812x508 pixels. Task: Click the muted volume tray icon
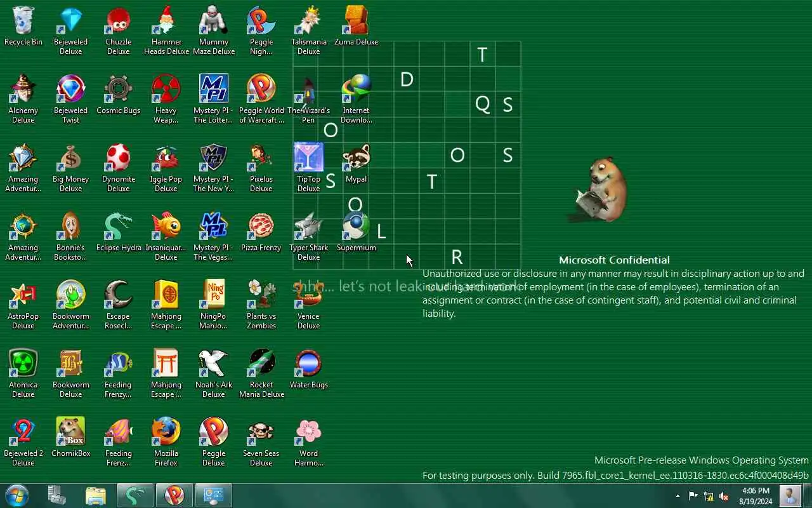pos(724,497)
